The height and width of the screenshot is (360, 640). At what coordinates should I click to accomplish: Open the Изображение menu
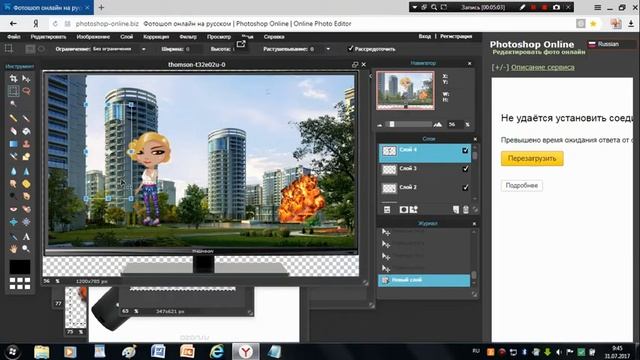coord(93,37)
